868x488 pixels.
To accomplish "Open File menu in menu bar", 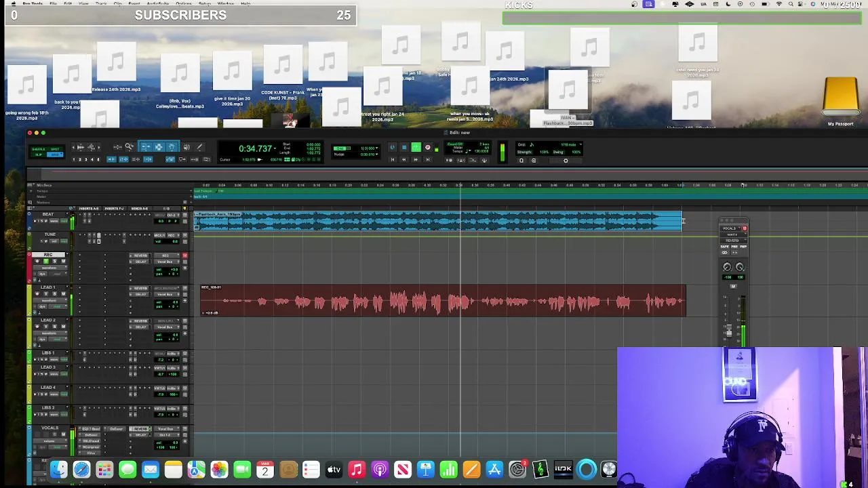I will [54, 3].
